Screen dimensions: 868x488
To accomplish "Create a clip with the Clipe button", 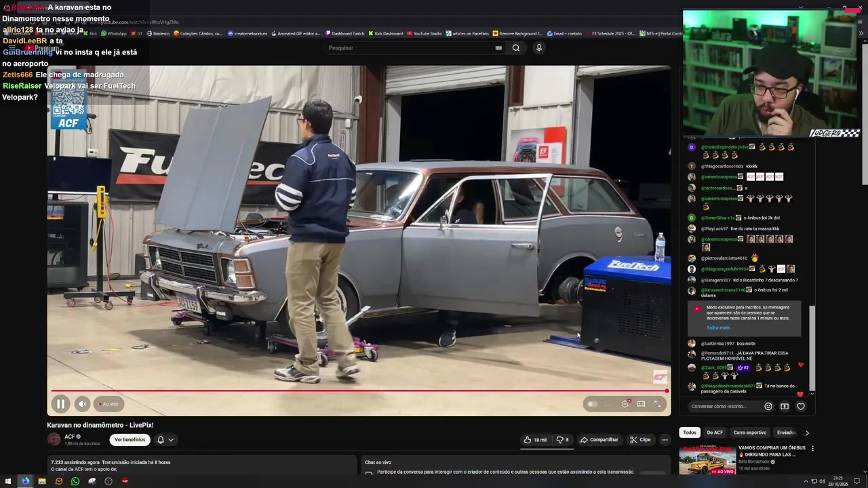I will click(640, 440).
